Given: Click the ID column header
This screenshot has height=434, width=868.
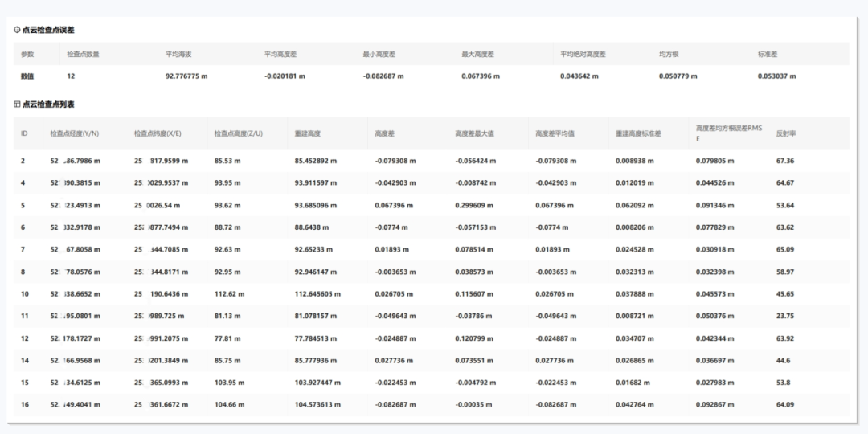Looking at the screenshot, I should [24, 133].
